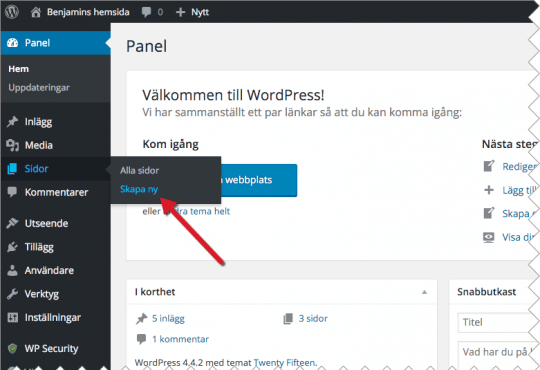Open Sidor in the sidebar
The width and height of the screenshot is (540, 370).
pyautogui.click(x=36, y=168)
